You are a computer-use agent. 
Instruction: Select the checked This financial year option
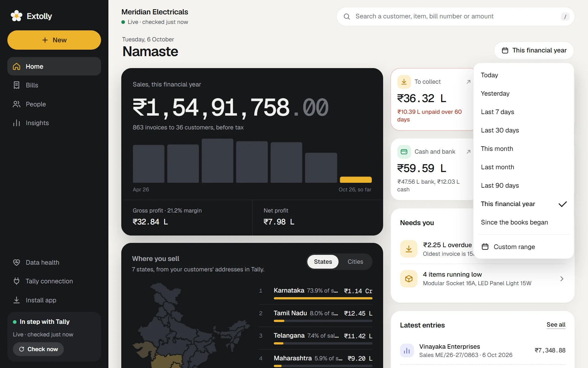tap(523, 204)
